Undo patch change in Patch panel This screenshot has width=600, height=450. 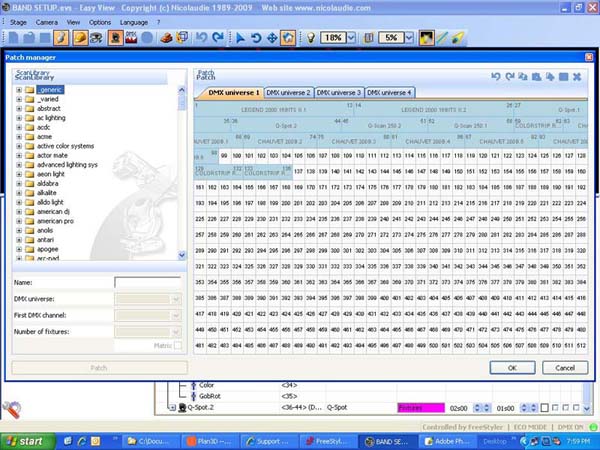pos(496,77)
